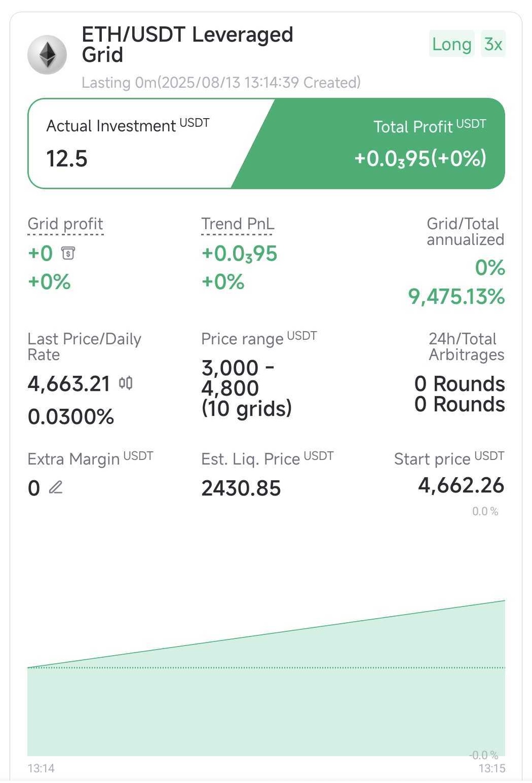Screen dimensions: 532x783
Task: Select the Long direction badge
Action: coord(451,44)
